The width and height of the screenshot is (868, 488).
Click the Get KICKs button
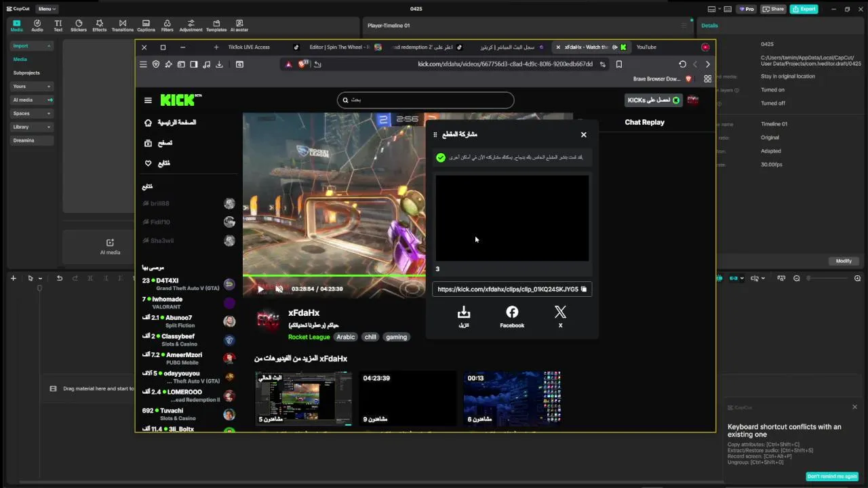654,100
